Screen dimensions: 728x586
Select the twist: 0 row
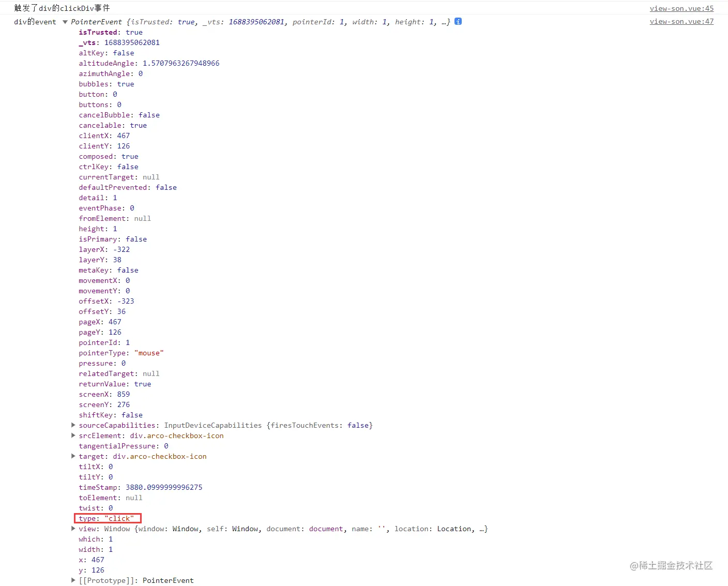pyautogui.click(x=96, y=508)
